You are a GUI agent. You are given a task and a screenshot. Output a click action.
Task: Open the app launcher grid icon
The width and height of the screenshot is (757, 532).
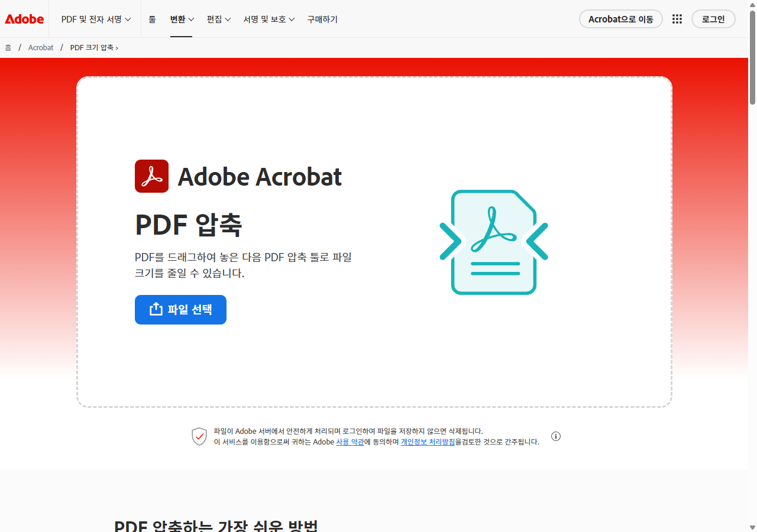pos(677,18)
